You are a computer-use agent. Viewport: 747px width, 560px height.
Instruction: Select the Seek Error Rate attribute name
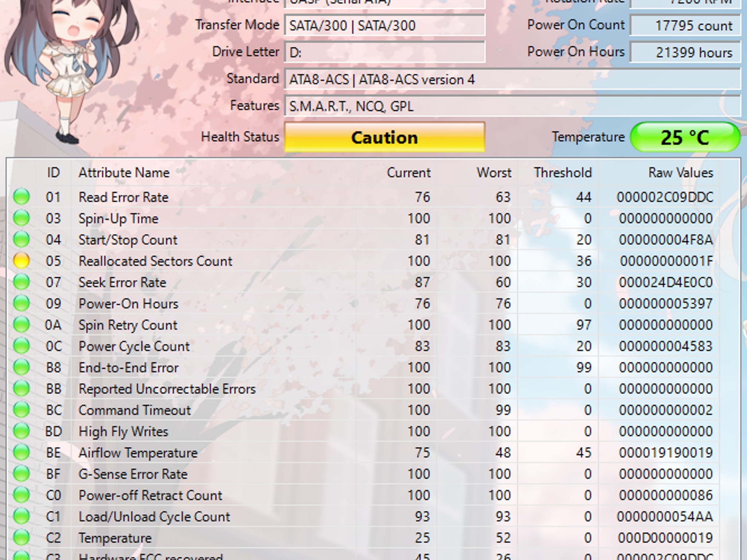pos(123,282)
